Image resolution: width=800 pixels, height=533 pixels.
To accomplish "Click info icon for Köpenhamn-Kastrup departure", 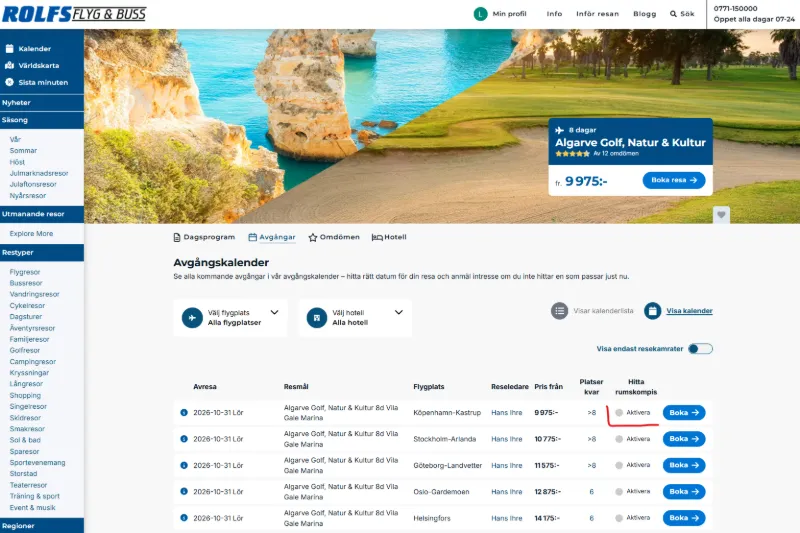I will pos(184,412).
